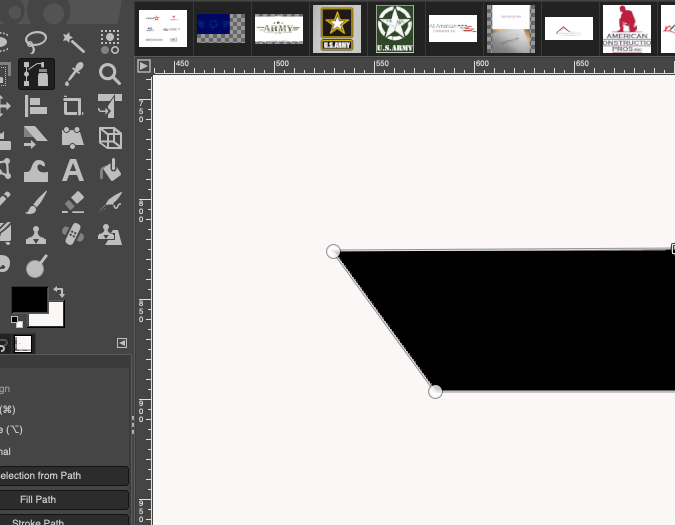
Task: Select the Heal bandage tool
Action: tap(73, 235)
